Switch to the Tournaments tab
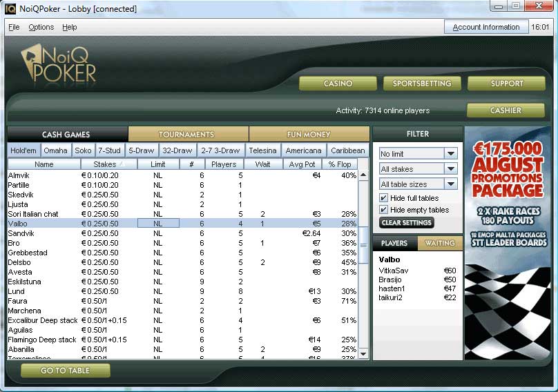This screenshot has height=392, width=558. point(189,134)
